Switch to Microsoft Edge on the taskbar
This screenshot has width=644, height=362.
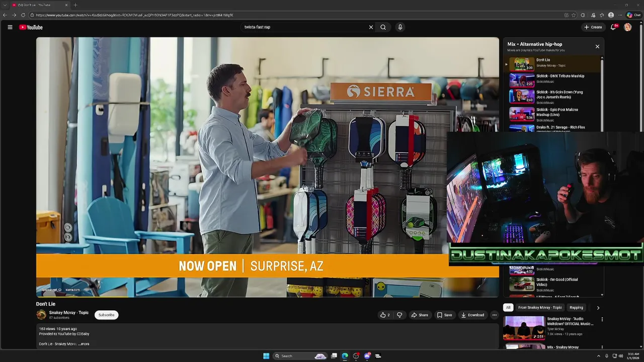[345, 356]
